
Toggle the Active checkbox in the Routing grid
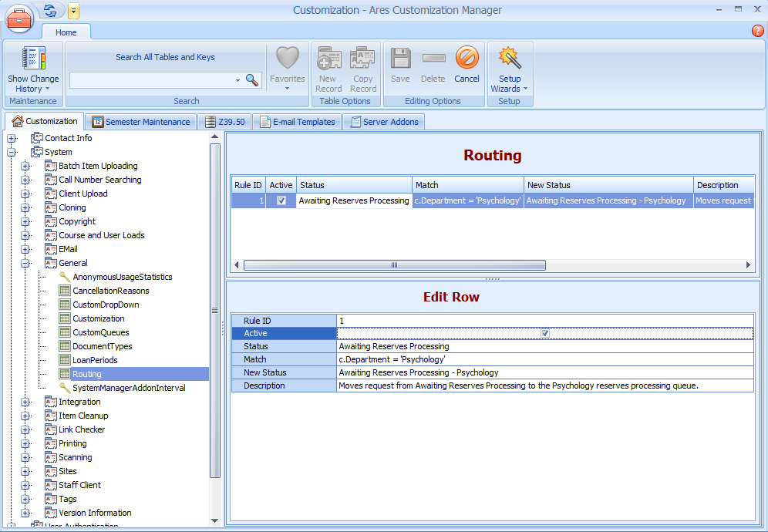coord(281,200)
